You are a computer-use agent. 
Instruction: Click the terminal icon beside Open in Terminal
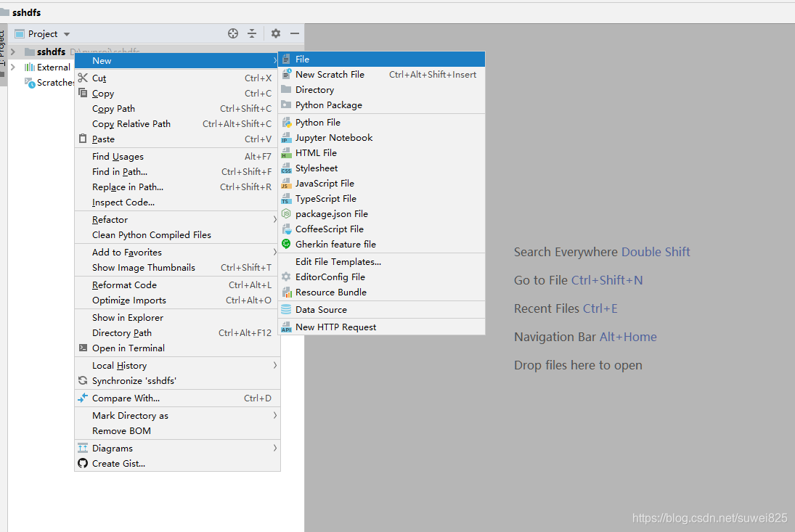click(x=83, y=348)
